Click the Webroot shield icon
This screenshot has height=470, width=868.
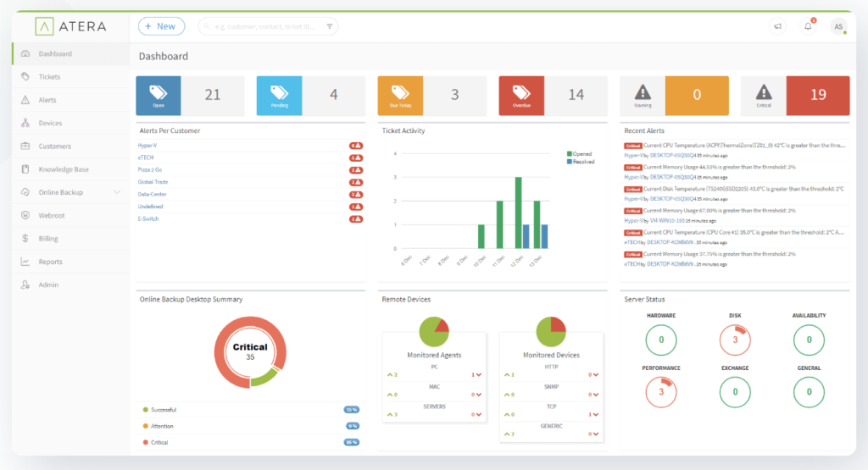tap(25, 216)
